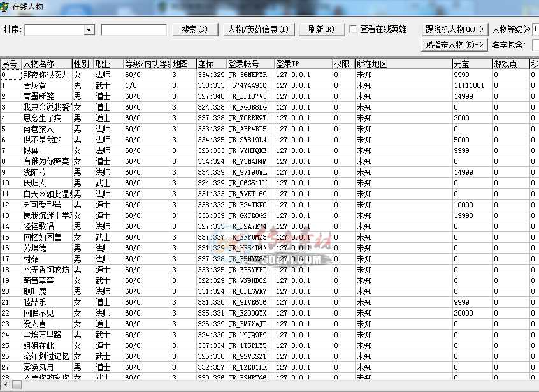Viewport: 539px width, 392px height.
Task: Click the 刷新(R) refresh button
Action: click(321, 30)
